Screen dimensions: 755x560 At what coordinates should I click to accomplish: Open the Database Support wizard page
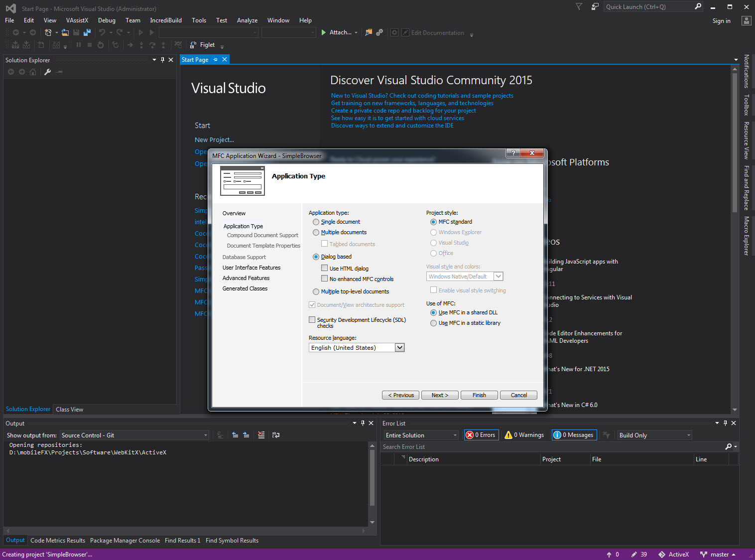244,257
